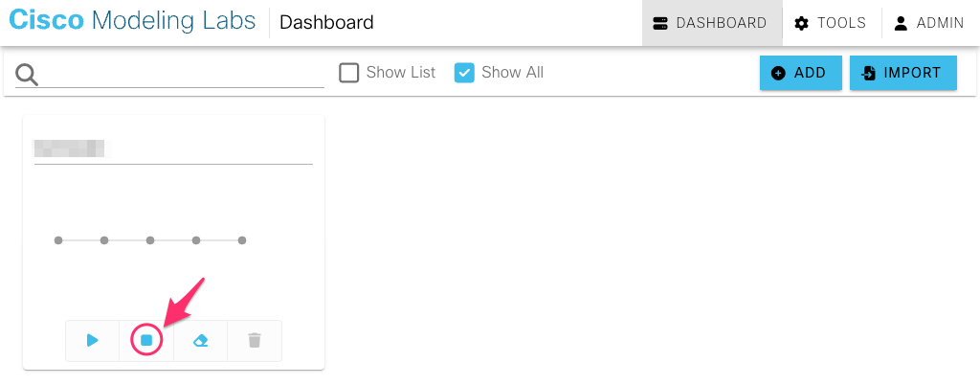Wipe the lab with the eraser icon

coord(200,341)
